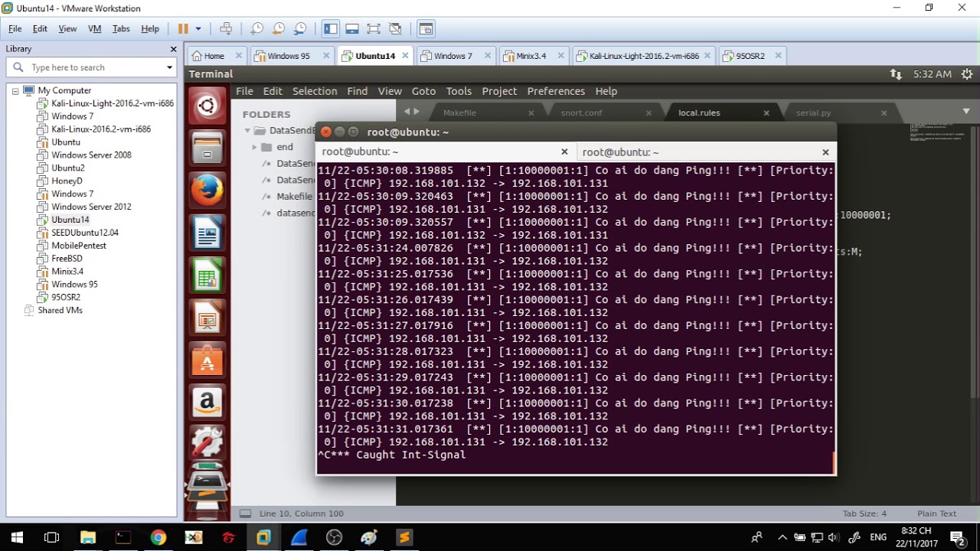Open Chrome from the Windows taskbar
Viewport: 980px width, 551px height.
click(158, 537)
